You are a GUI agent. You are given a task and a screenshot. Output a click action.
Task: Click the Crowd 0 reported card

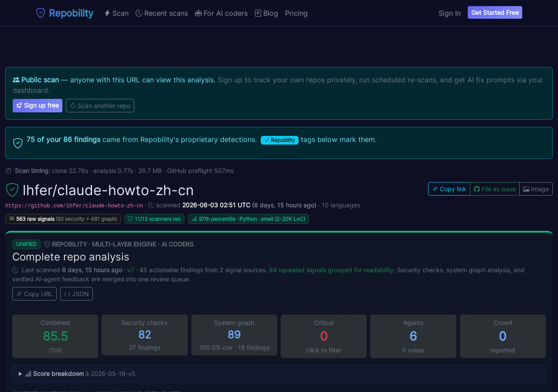503,336
